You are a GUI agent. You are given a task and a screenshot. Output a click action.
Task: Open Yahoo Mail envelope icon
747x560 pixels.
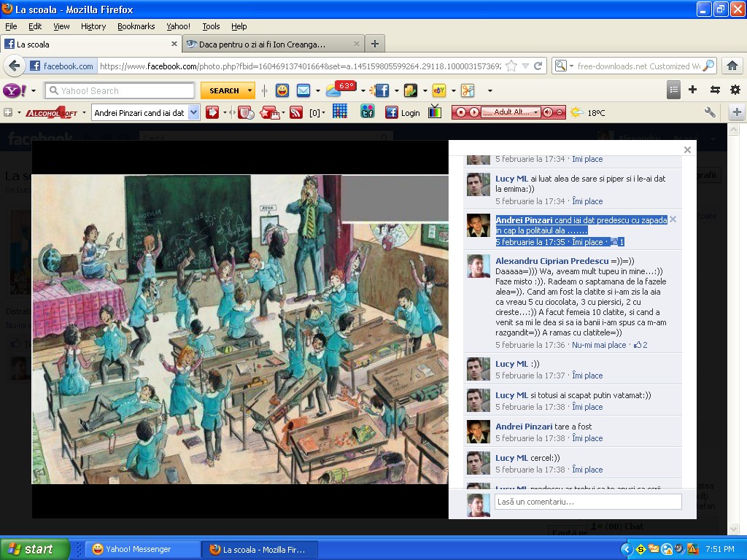point(303,90)
